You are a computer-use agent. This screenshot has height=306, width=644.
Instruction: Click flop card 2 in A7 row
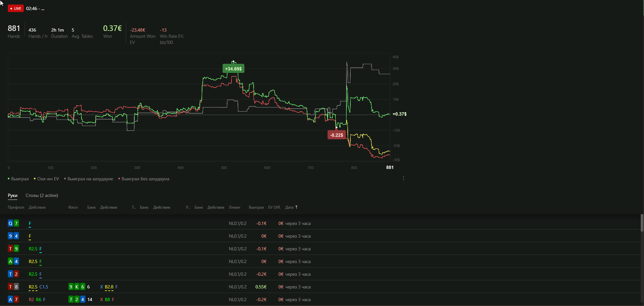pos(77,299)
